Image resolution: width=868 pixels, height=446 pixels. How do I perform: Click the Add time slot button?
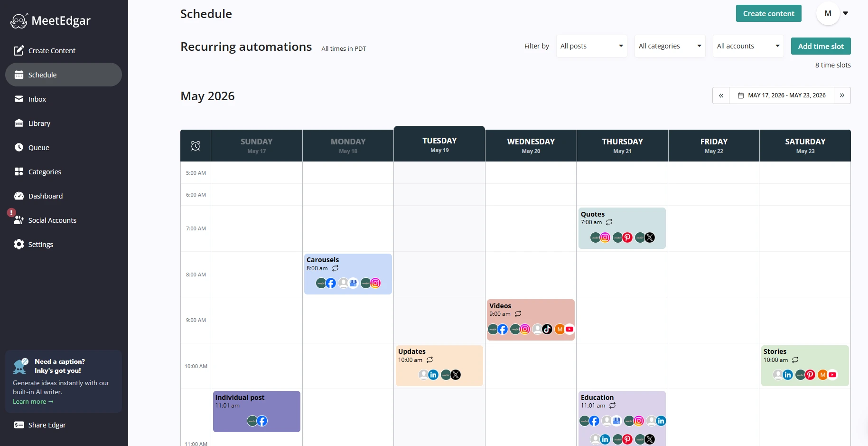pyautogui.click(x=821, y=46)
